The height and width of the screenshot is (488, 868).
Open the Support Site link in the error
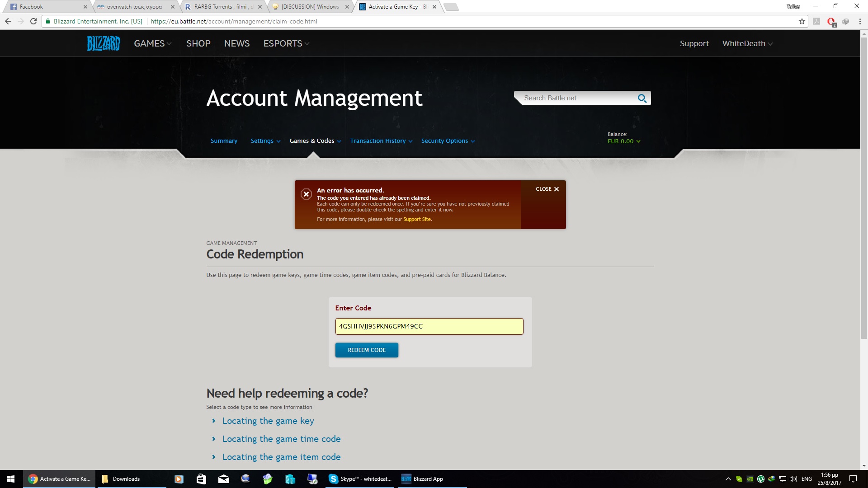pos(417,220)
